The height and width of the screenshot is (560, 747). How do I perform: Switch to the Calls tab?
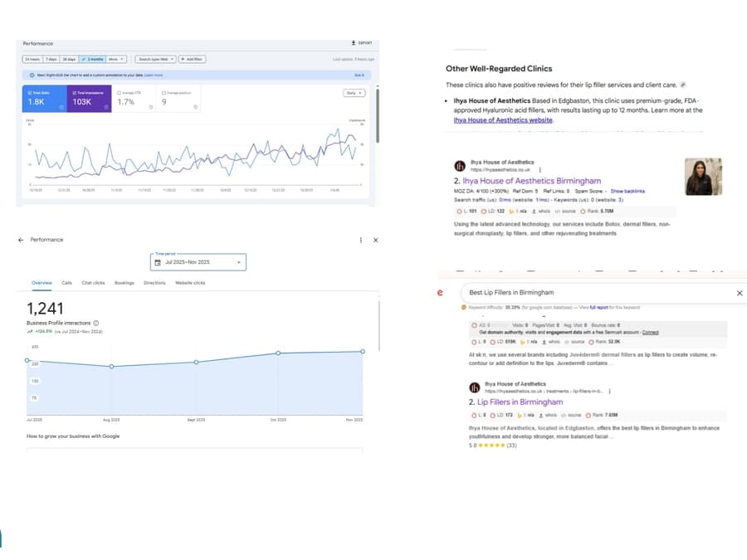66,283
